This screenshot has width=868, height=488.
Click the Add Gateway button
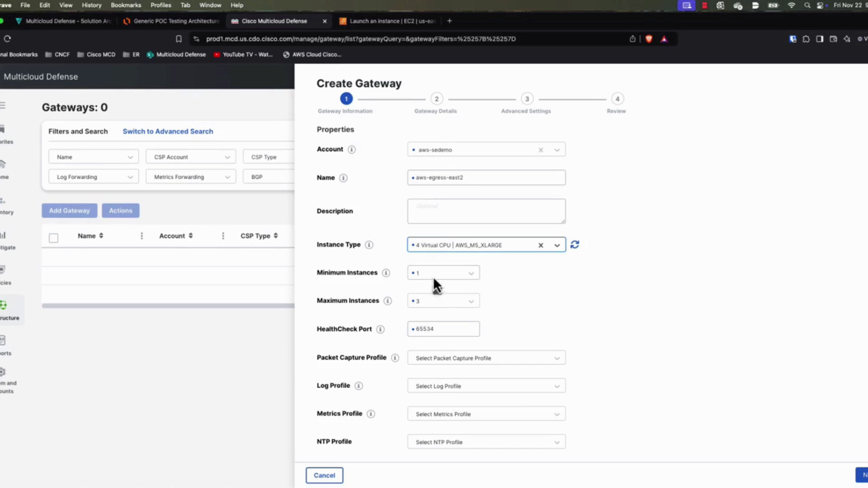70,211
